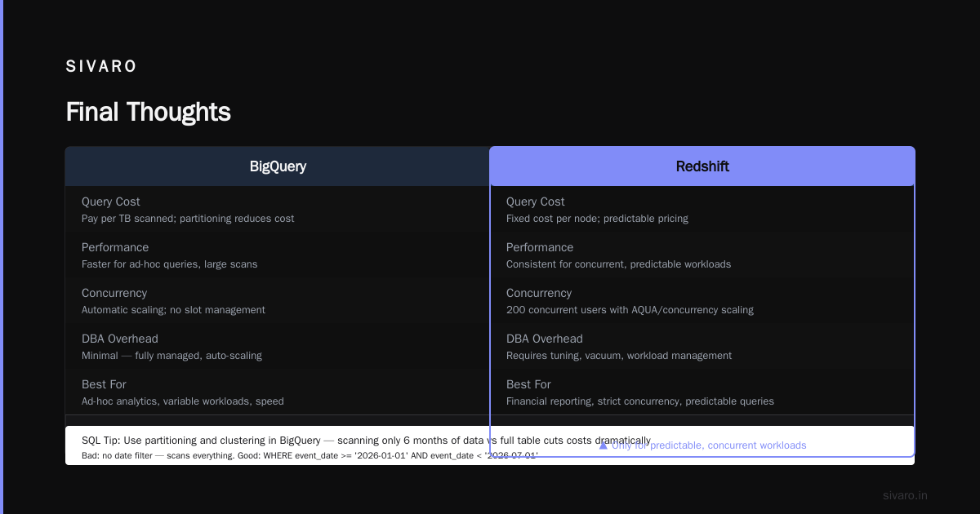Select the 'Final Thoughts' slide heading
The height and width of the screenshot is (514, 980).
coord(149,112)
